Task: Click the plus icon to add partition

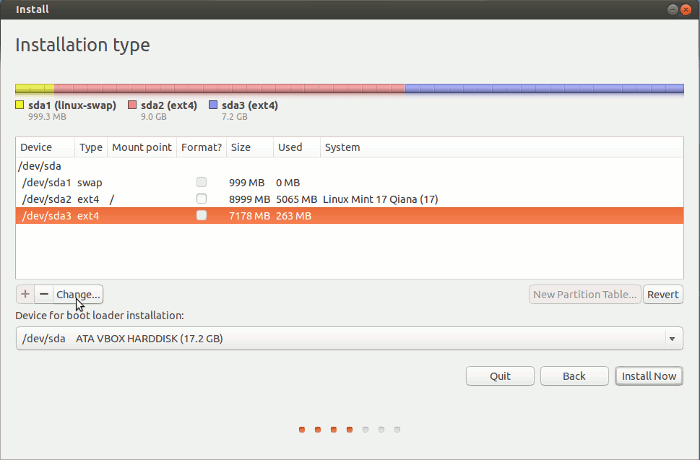Action: click(25, 294)
